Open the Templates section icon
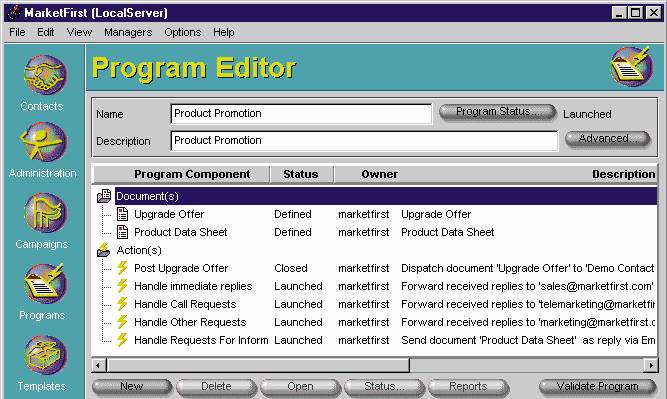 (x=45, y=355)
